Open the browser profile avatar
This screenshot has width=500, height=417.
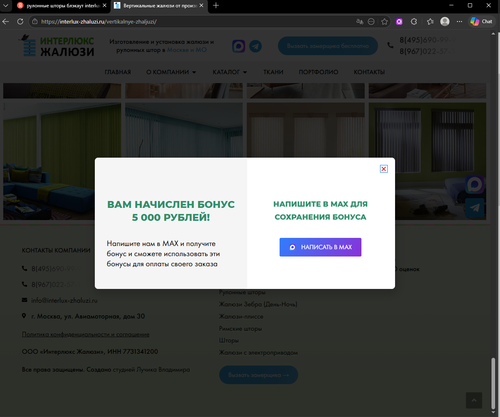[445, 22]
